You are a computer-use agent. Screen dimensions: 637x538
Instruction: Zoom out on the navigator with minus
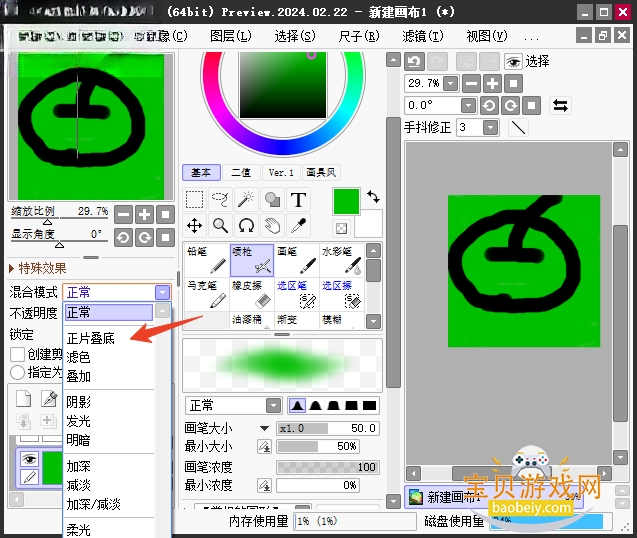[x=124, y=215]
